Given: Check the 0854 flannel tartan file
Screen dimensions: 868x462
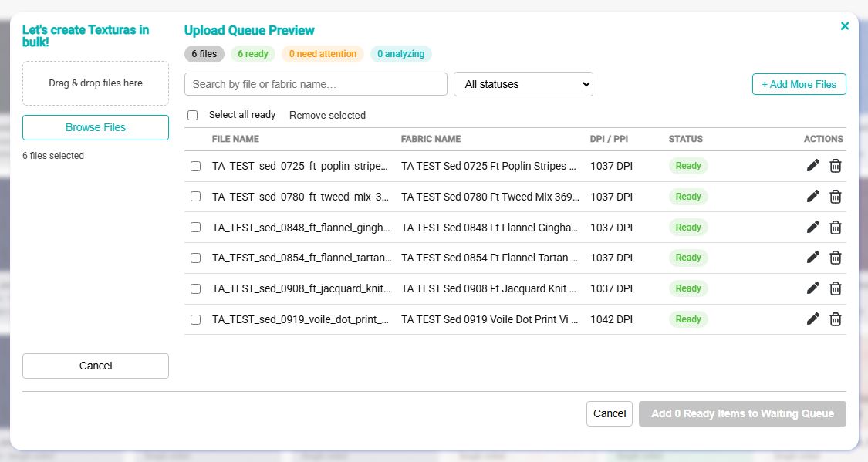Looking at the screenshot, I should click(x=195, y=258).
